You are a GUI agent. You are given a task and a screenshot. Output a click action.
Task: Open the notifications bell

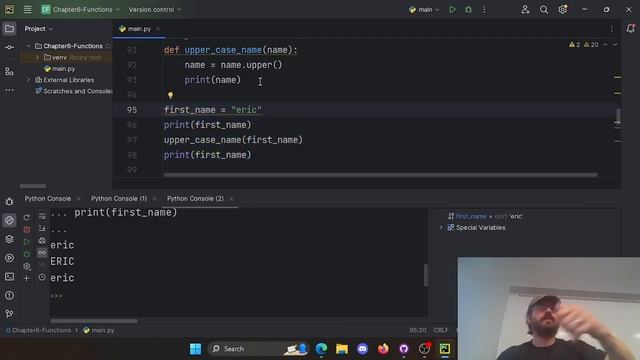(631, 29)
